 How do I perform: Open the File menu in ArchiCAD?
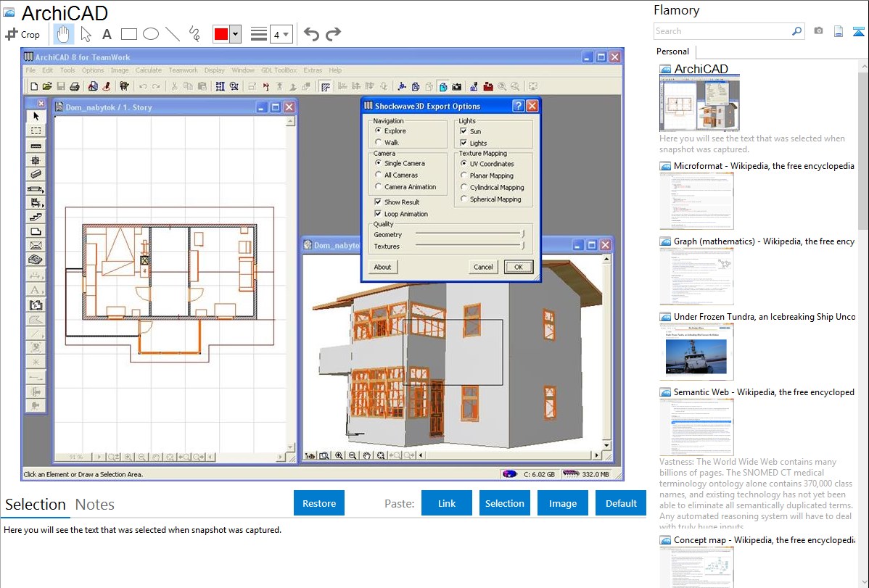click(x=30, y=70)
